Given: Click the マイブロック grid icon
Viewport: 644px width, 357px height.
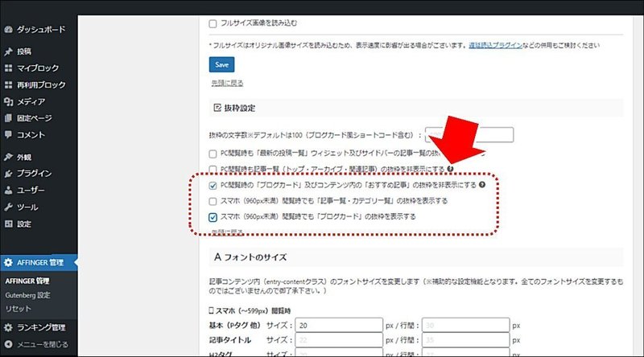Looking at the screenshot, I should pos(8,68).
